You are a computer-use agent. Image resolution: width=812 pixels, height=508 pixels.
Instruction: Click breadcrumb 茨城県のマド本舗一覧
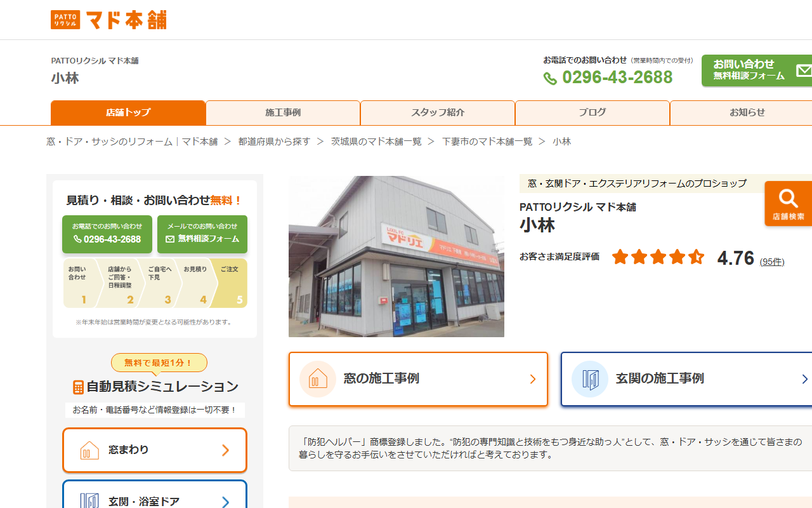376,142
